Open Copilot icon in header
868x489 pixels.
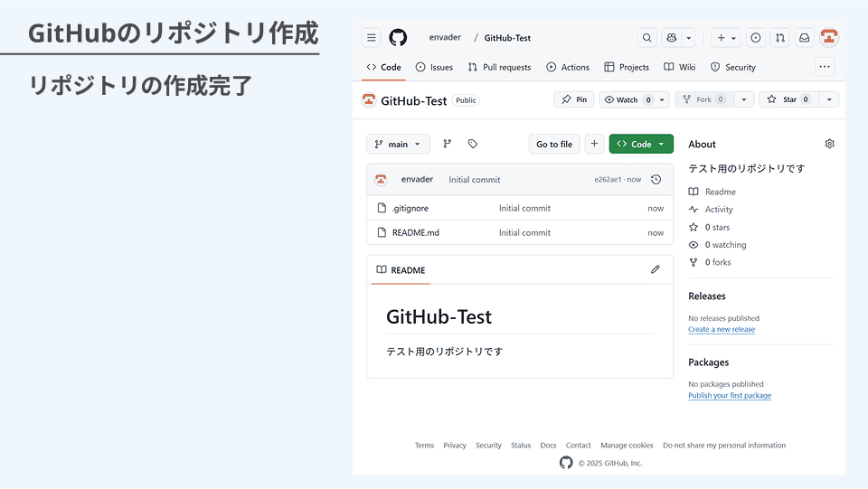click(672, 38)
